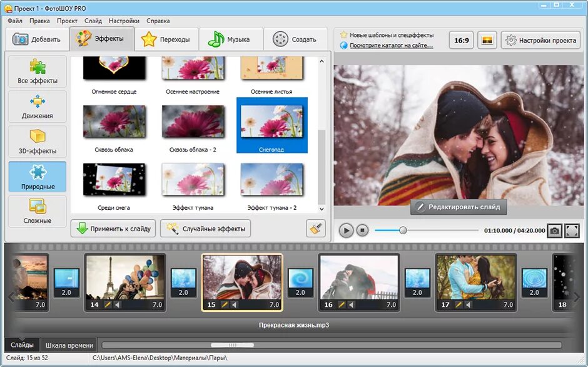Choose the Среди снега effect thumbnail
The image size is (588, 367).
pyautogui.click(x=114, y=180)
